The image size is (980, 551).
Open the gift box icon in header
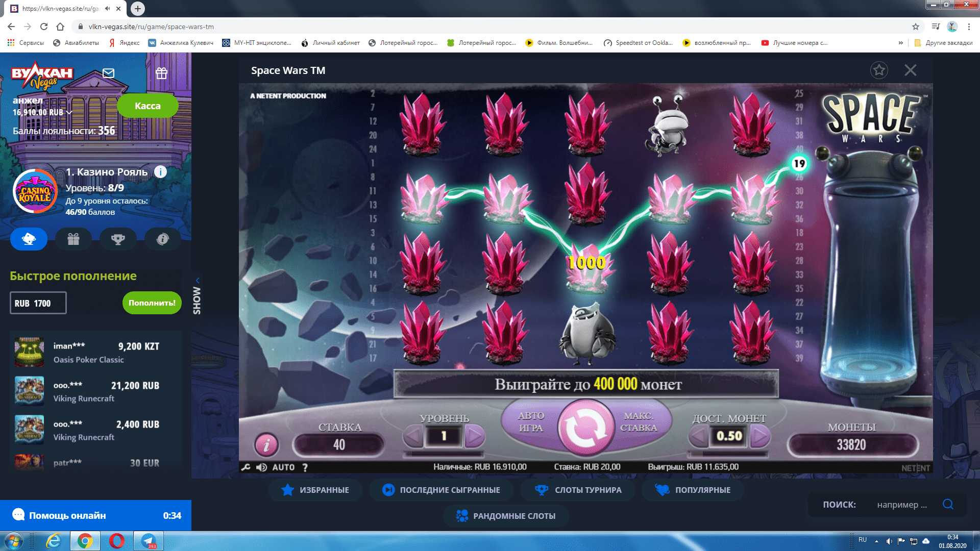click(x=161, y=73)
